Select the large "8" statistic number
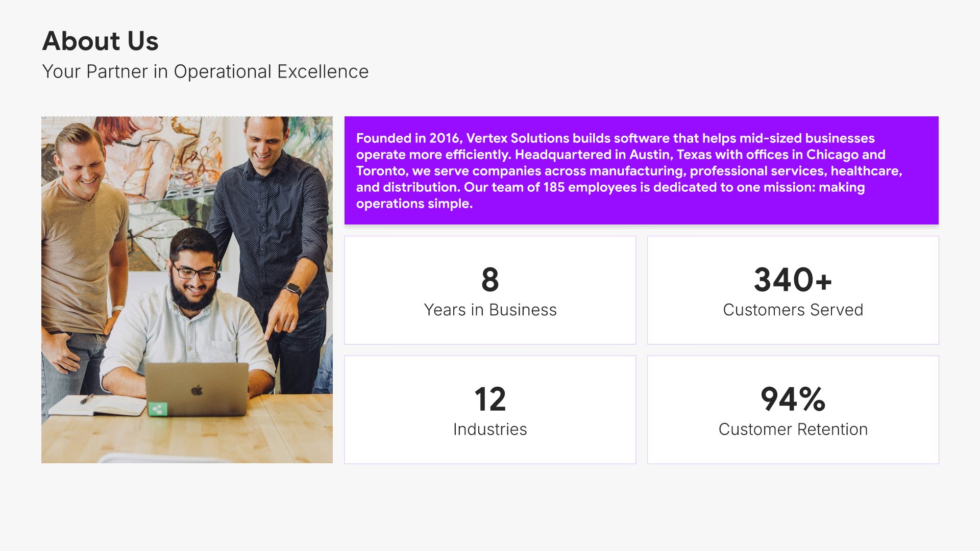The image size is (980, 551). pyautogui.click(x=490, y=280)
